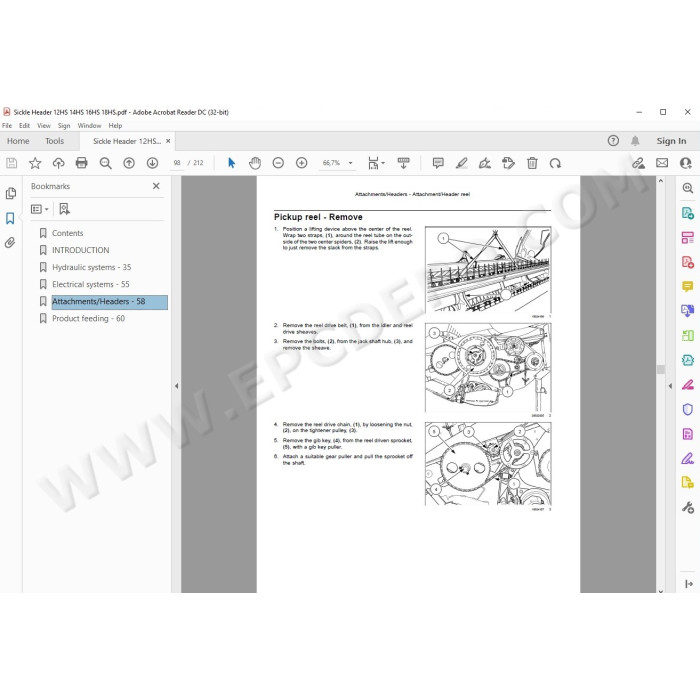Image resolution: width=700 pixels, height=700 pixels.
Task: Open the Help menu
Action: (x=115, y=126)
